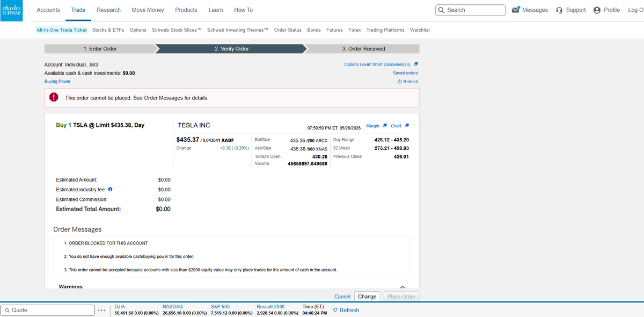Click the 2. Verify Order step
Viewport: 644px width, 317px height.
(x=232, y=49)
